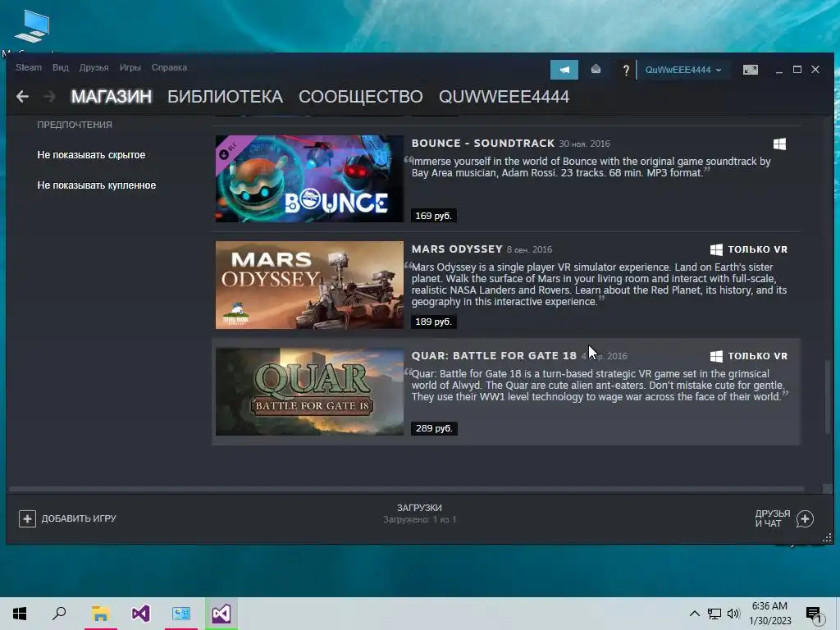Click the Windows icon for Quar listing
The image size is (840, 630).
point(716,356)
